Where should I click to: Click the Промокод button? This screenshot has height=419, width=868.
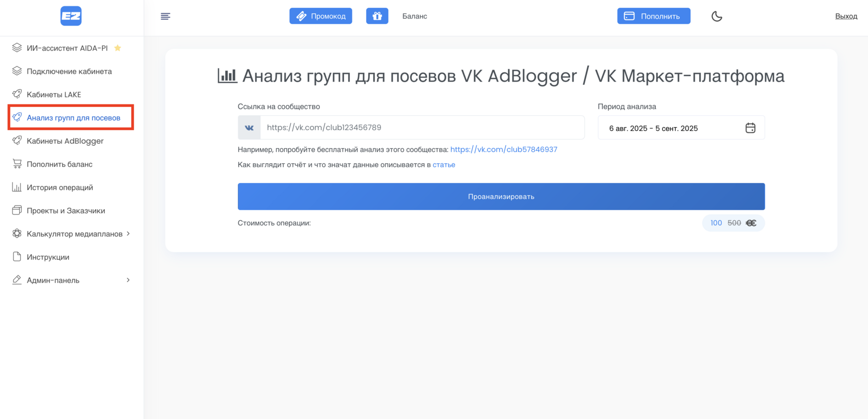[321, 16]
